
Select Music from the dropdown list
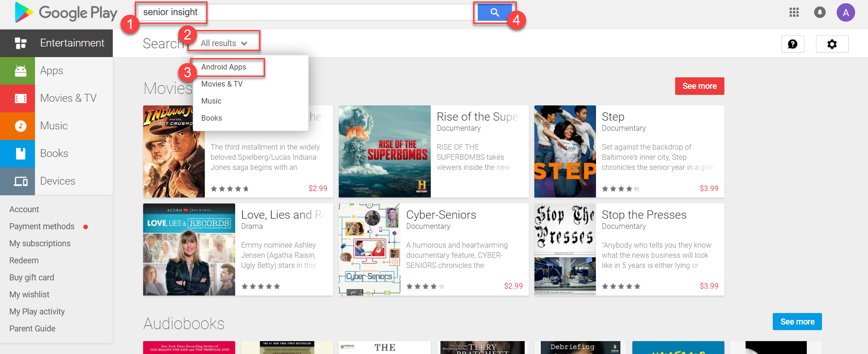[211, 101]
